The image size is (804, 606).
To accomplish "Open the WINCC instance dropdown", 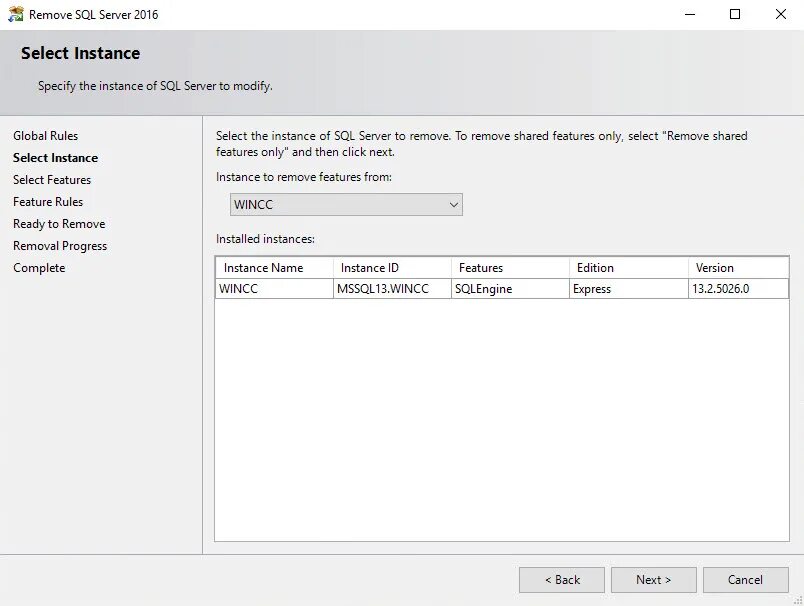I will (x=346, y=205).
